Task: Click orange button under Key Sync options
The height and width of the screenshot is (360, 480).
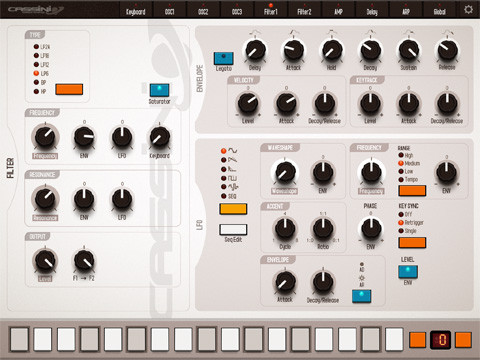Action: coord(412,243)
